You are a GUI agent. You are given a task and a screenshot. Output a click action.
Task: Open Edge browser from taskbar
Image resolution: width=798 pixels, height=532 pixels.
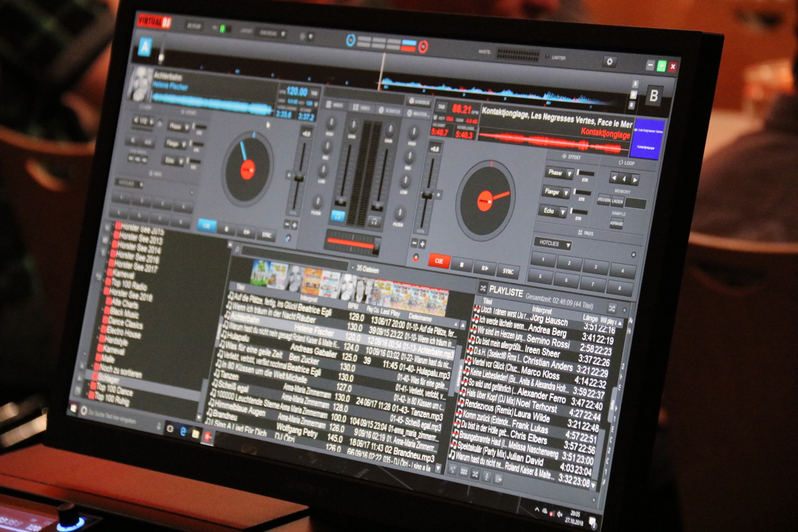tap(183, 431)
